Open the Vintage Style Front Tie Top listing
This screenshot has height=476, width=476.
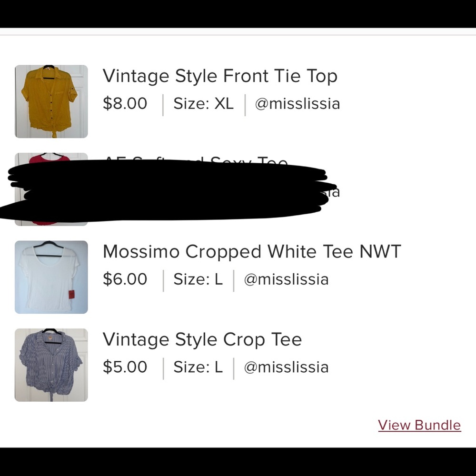(x=220, y=75)
